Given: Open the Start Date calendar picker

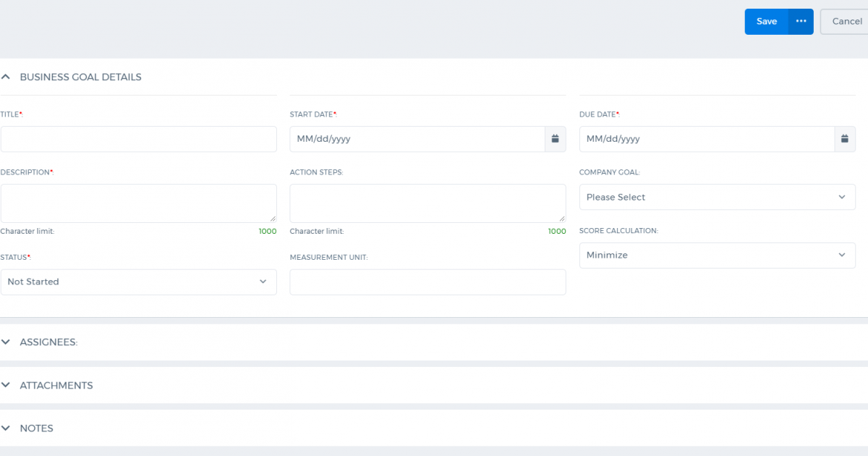Looking at the screenshot, I should point(556,139).
